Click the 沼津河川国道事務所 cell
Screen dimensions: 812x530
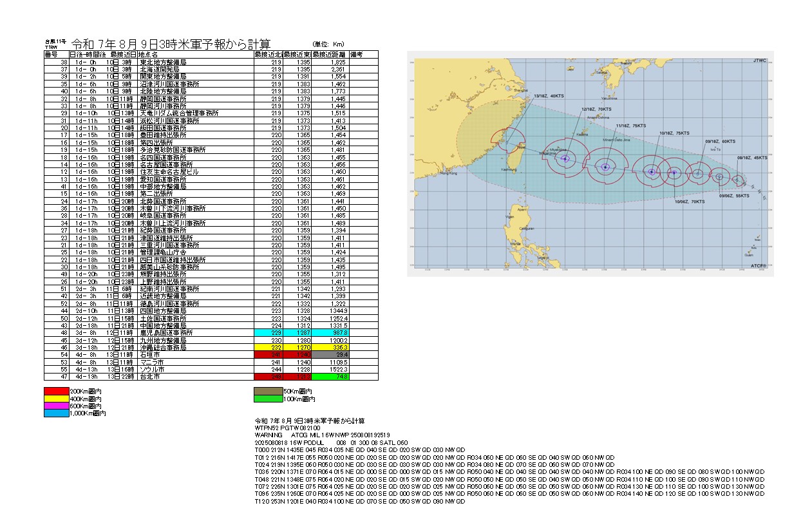tap(196, 84)
